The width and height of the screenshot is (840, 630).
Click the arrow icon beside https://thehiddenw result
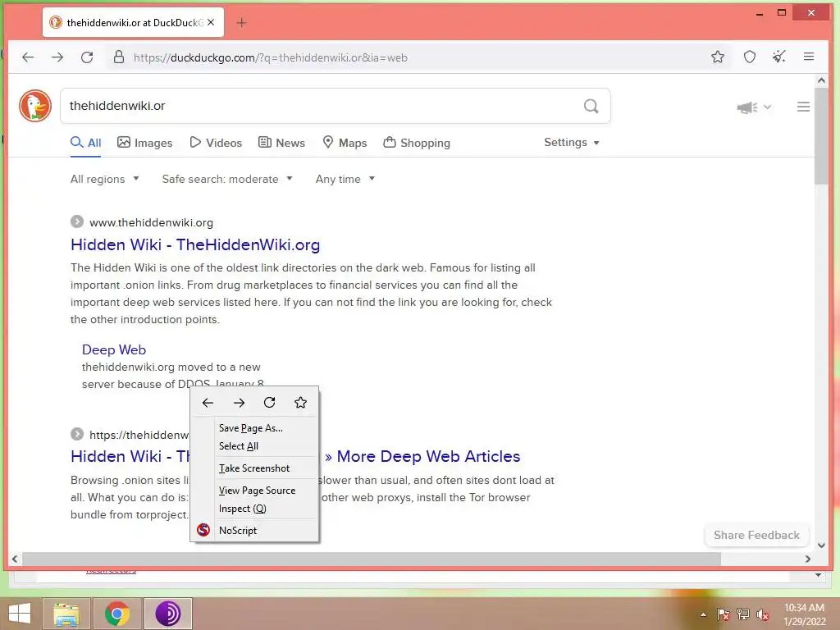coord(77,434)
